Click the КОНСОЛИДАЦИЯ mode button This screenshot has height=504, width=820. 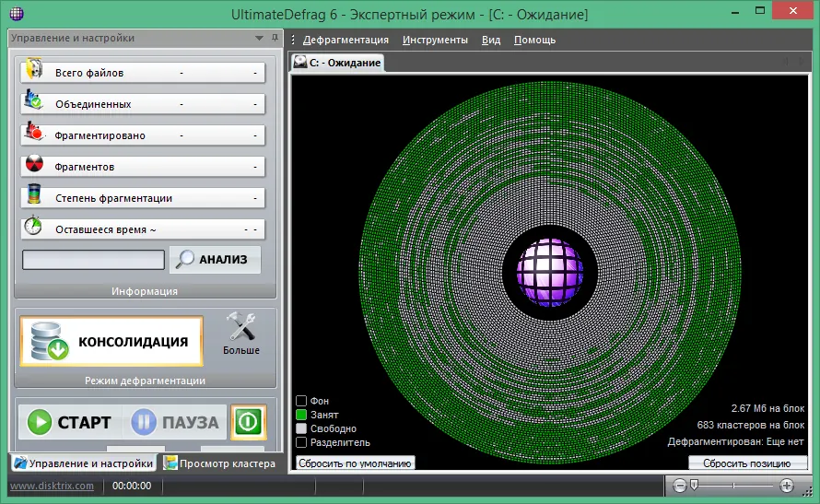(111, 342)
